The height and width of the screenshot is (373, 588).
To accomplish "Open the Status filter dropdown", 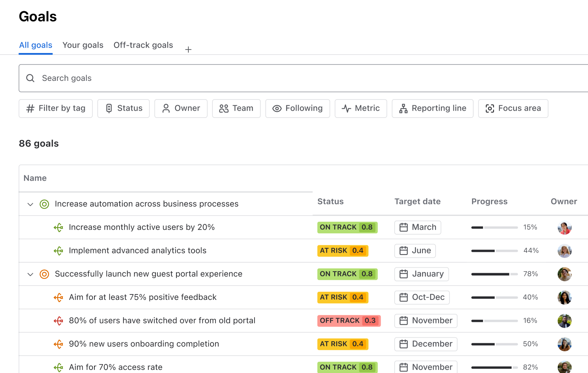I will tap(123, 108).
